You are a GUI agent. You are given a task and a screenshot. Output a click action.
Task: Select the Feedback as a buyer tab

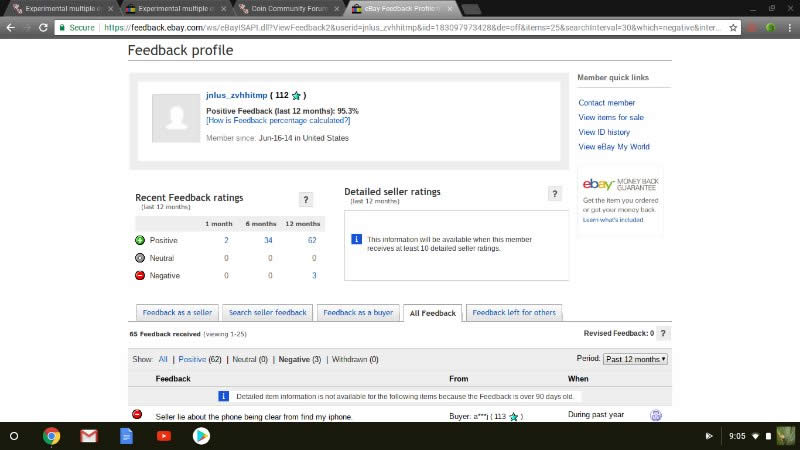pyautogui.click(x=358, y=313)
